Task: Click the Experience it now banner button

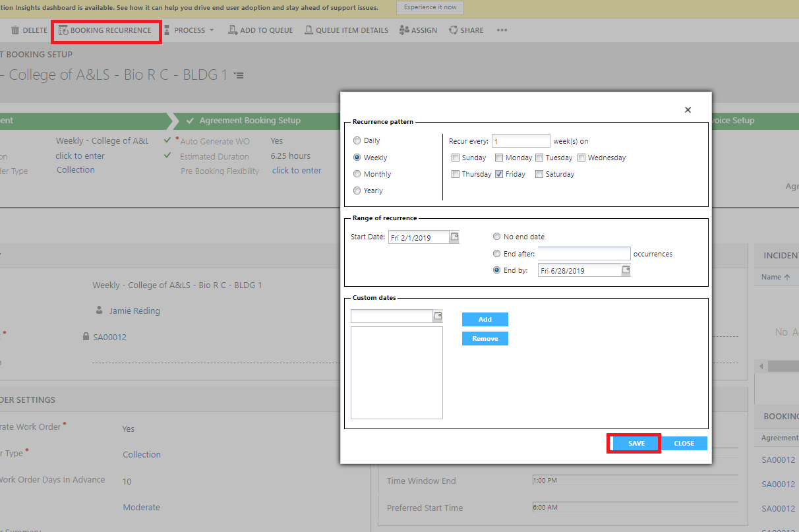Action: click(430, 7)
